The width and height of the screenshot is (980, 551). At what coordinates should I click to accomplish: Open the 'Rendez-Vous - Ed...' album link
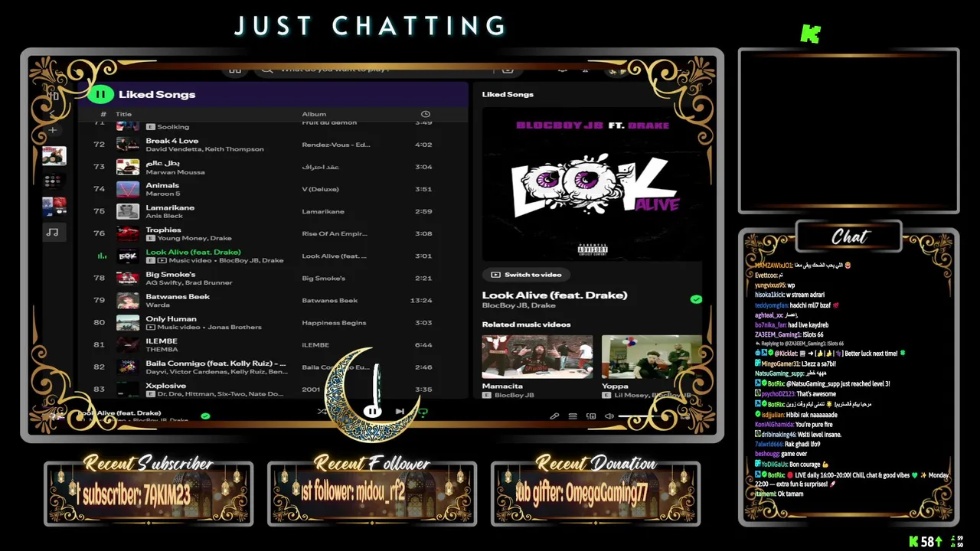coord(336,145)
